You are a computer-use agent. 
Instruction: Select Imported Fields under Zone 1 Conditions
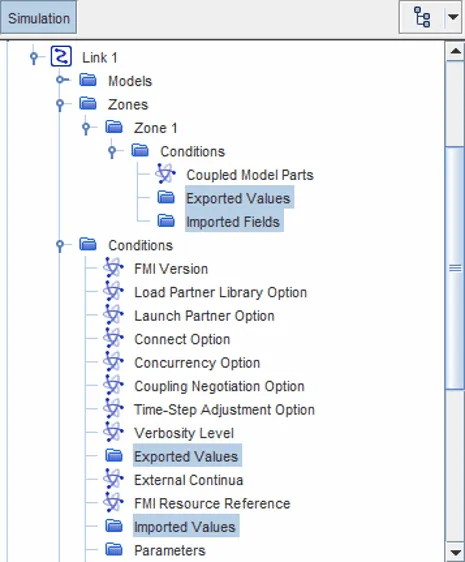click(x=233, y=222)
